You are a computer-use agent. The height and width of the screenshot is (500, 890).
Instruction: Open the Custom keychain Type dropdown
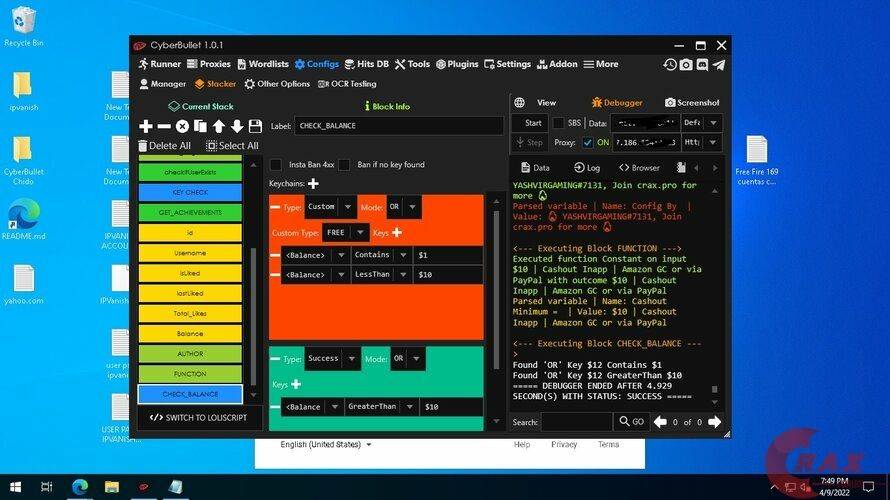coord(330,207)
